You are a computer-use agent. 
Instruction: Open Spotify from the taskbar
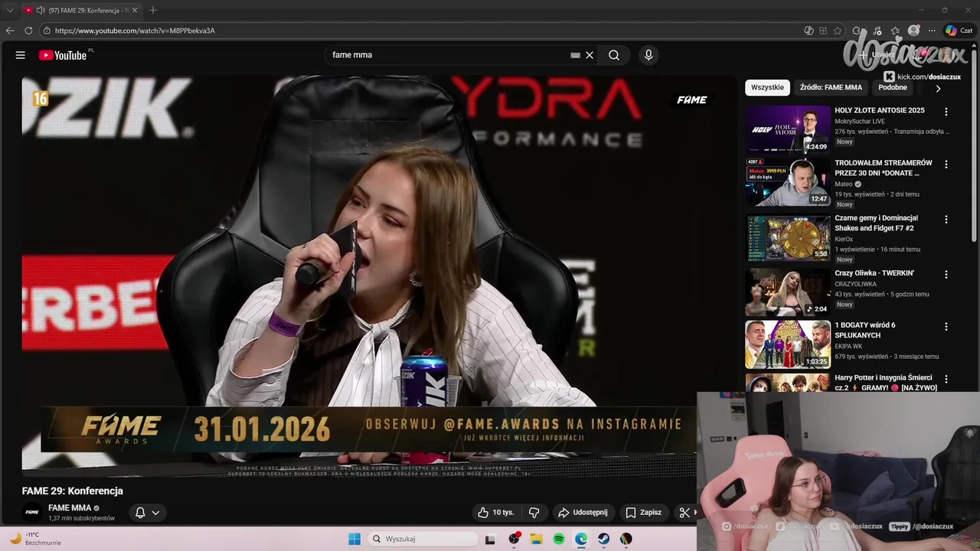[x=559, y=539]
